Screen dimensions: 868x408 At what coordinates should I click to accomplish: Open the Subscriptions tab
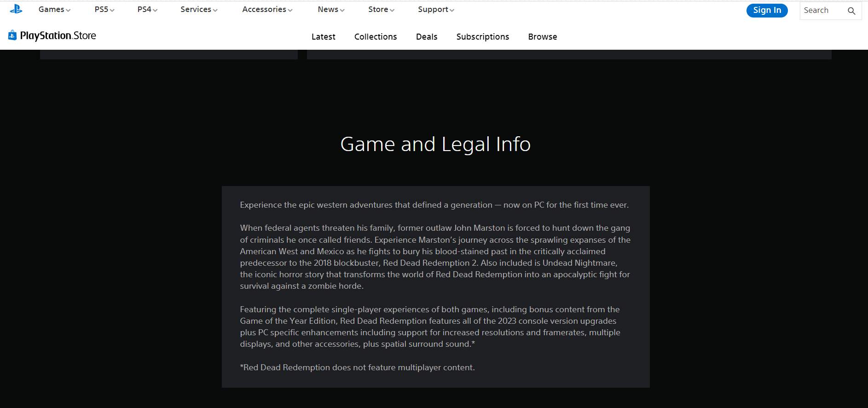482,37
